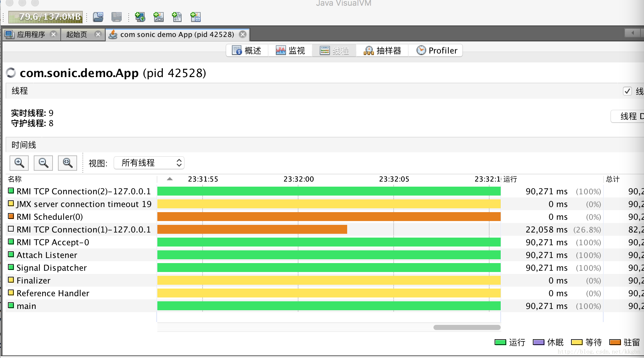
Task: Click the green state icon of Attach Listener
Action: (x=11, y=254)
